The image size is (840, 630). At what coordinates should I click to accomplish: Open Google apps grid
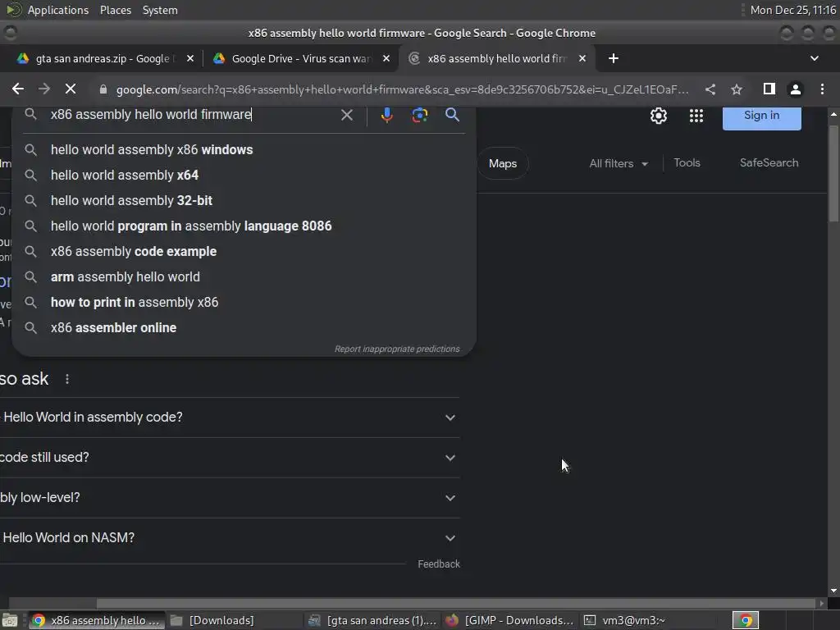click(696, 116)
